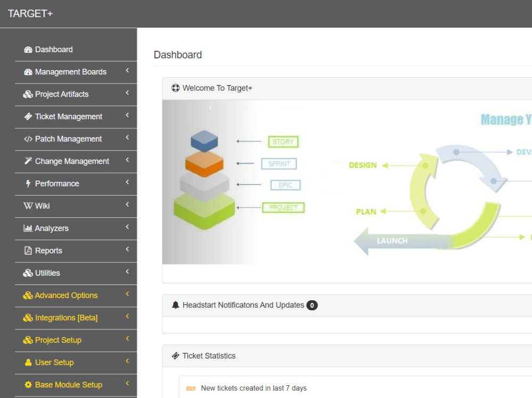Image resolution: width=532 pixels, height=398 pixels.
Task: Click the Project Artifacts cubes icon
Action: coord(28,94)
